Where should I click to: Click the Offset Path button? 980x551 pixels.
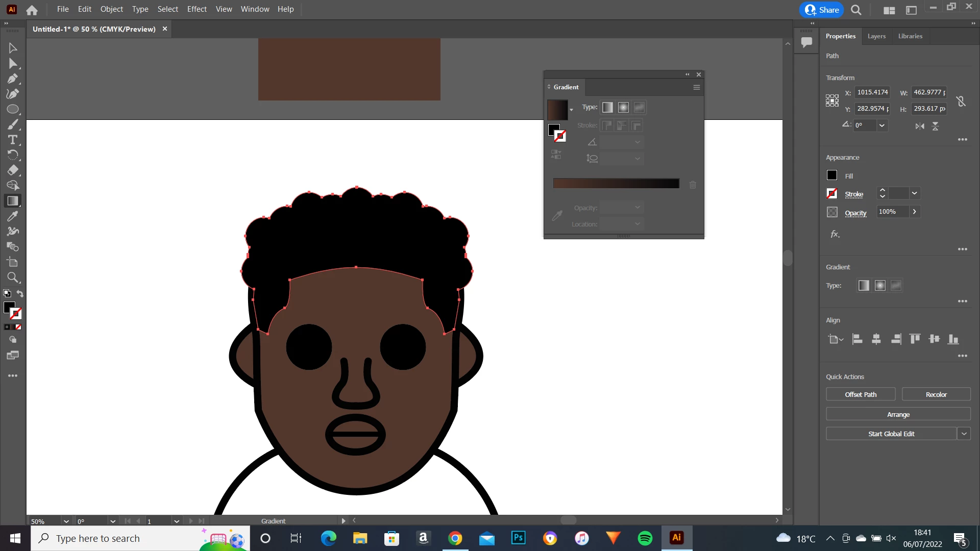coord(861,394)
